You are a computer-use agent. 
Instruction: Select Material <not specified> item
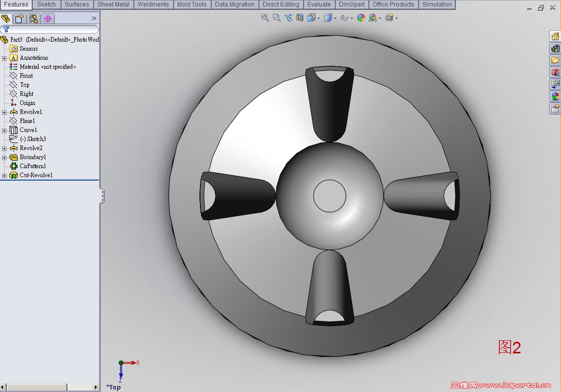[43, 67]
